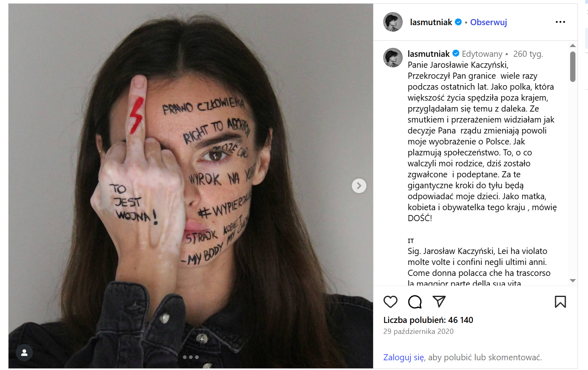This screenshot has width=588, height=370.
Task: Go to next photo with right arrow
Action: 359,186
